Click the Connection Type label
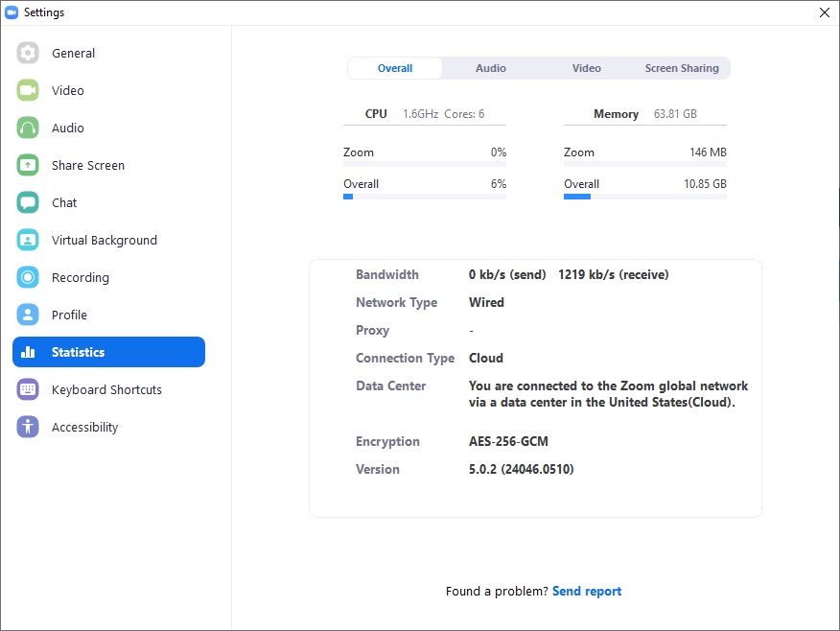The image size is (840, 631). [405, 358]
